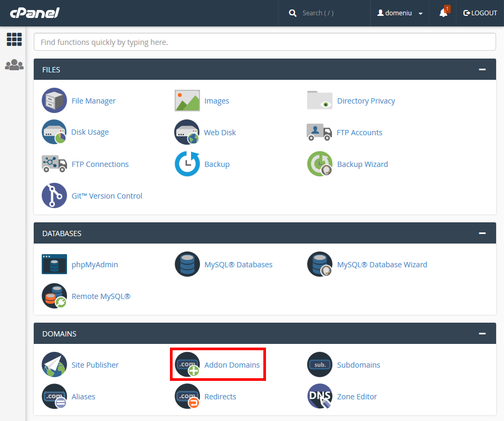Image resolution: width=504 pixels, height=421 pixels.
Task: Open the FTP Accounts link
Action: click(359, 133)
